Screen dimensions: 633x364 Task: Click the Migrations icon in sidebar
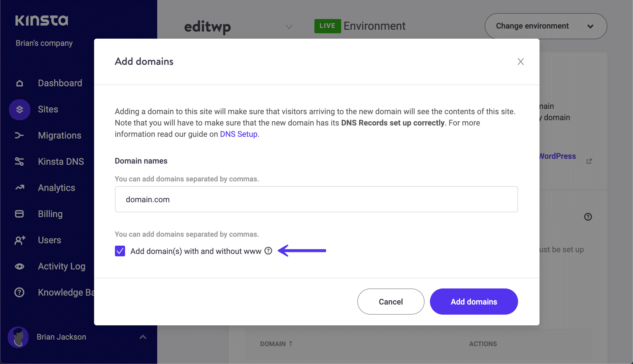(19, 136)
